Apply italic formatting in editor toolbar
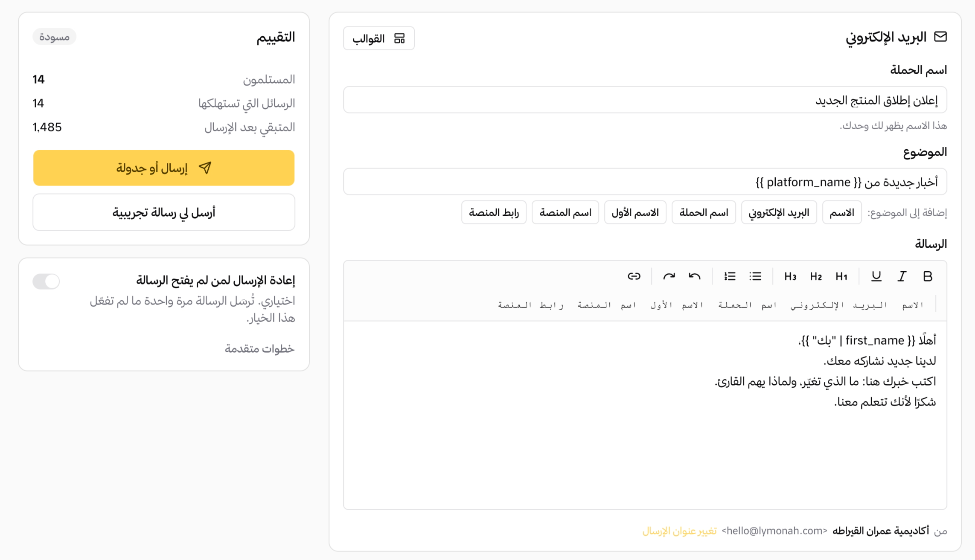The image size is (975, 560). (x=902, y=276)
